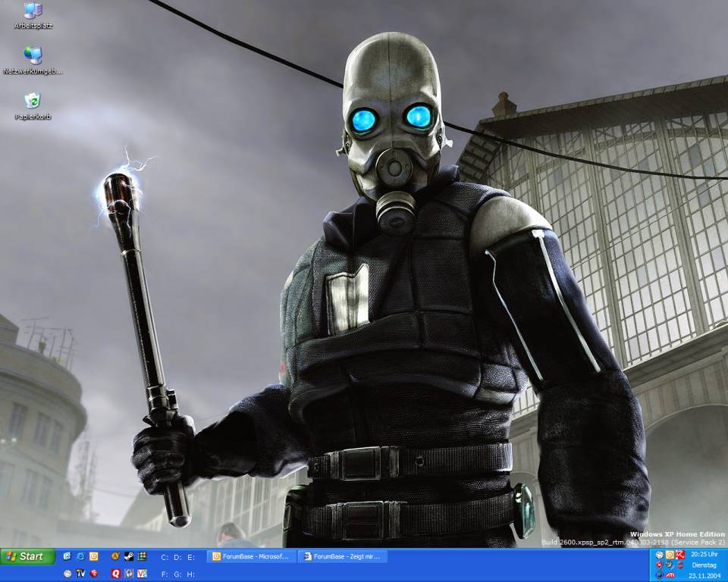The width and height of the screenshot is (728, 582).
Task: Open the ATI tray icon
Action: coord(670,575)
